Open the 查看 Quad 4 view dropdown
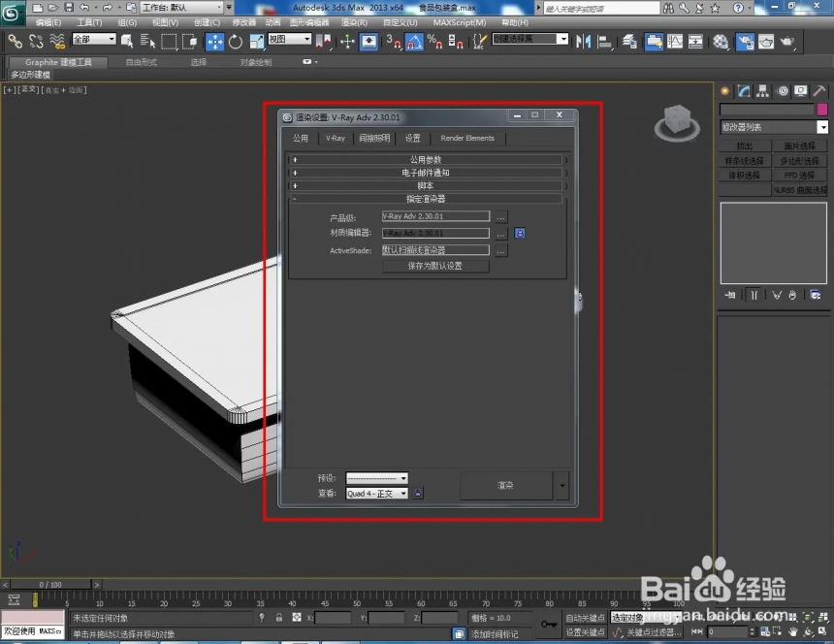This screenshot has height=644, width=834. pyautogui.click(x=376, y=494)
